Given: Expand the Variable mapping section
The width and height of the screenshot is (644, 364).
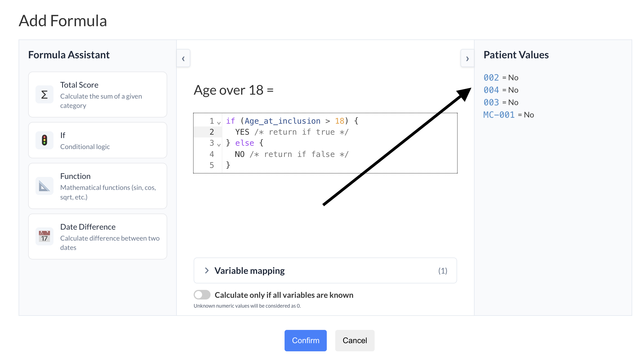Looking at the screenshot, I should point(249,271).
